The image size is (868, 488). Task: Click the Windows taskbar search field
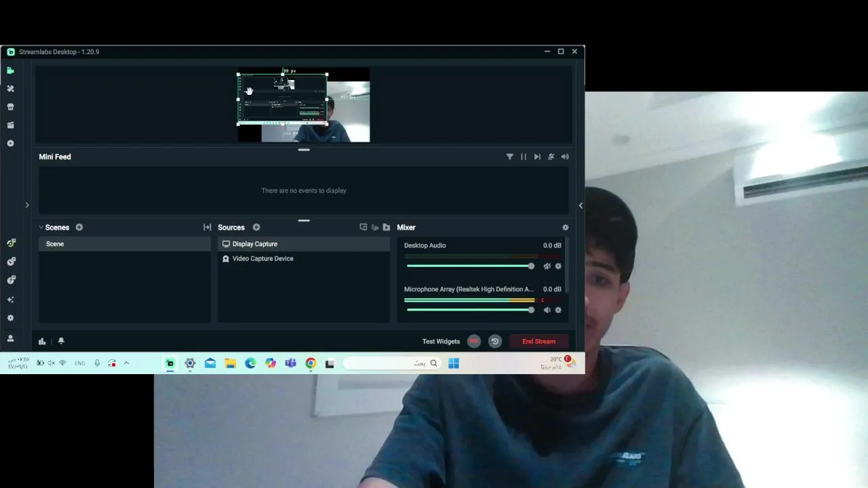click(x=392, y=363)
